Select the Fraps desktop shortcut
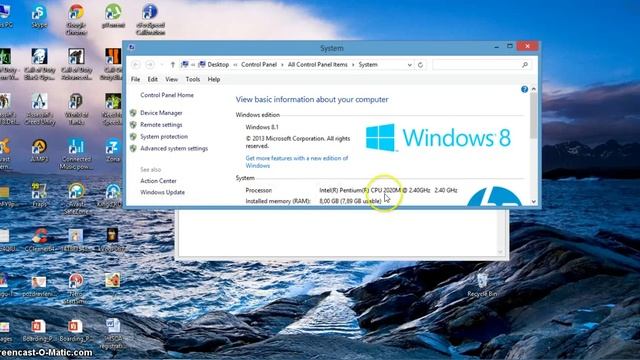The height and width of the screenshot is (360, 640). coord(39,195)
